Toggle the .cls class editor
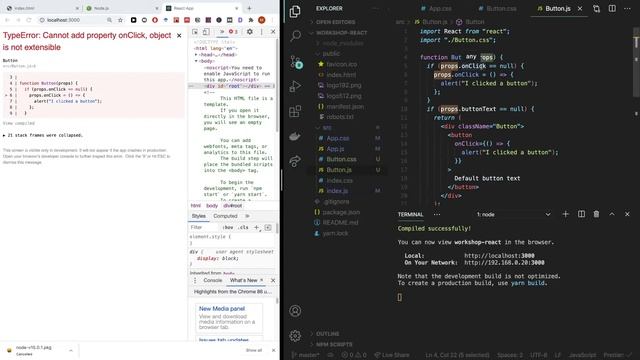This screenshot has height=360, width=640. (243, 227)
